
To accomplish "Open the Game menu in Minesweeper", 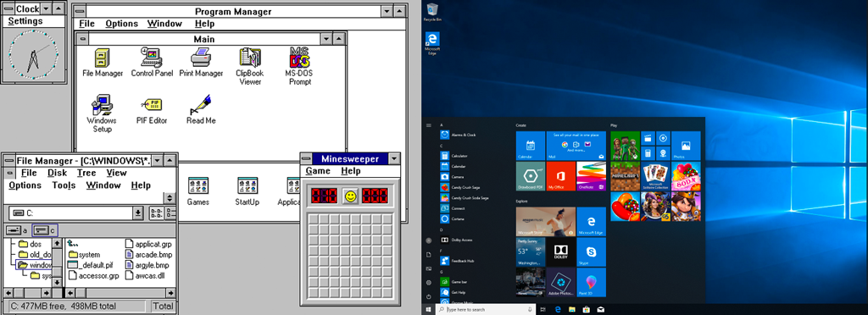I will [318, 171].
